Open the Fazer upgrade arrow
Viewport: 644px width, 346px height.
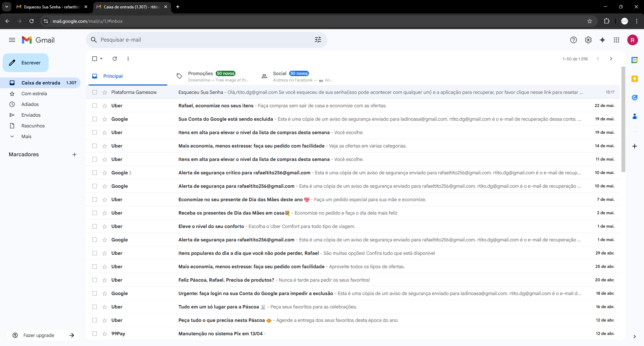pos(71,335)
